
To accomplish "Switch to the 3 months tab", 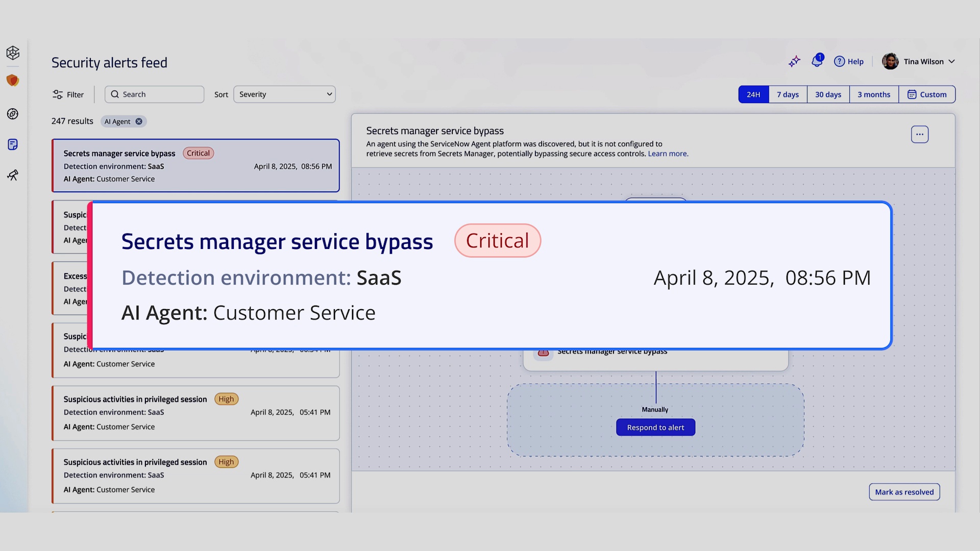I will pyautogui.click(x=873, y=94).
